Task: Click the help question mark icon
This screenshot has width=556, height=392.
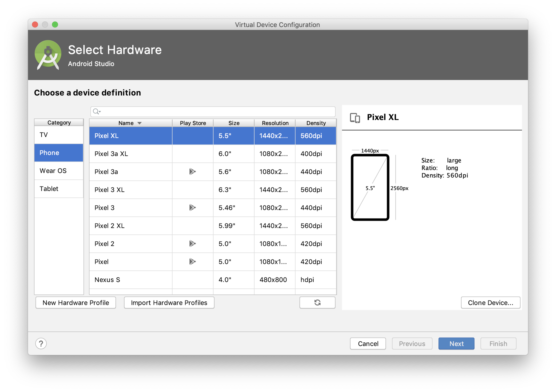Action: point(41,343)
